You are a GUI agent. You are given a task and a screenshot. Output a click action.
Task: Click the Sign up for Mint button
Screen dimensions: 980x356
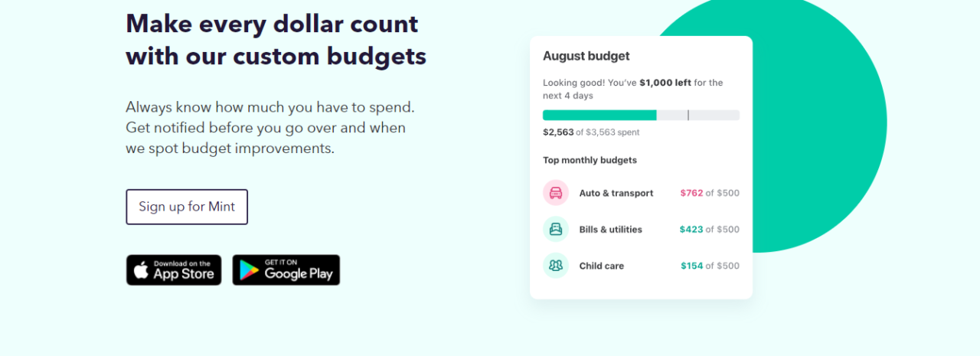(x=187, y=207)
